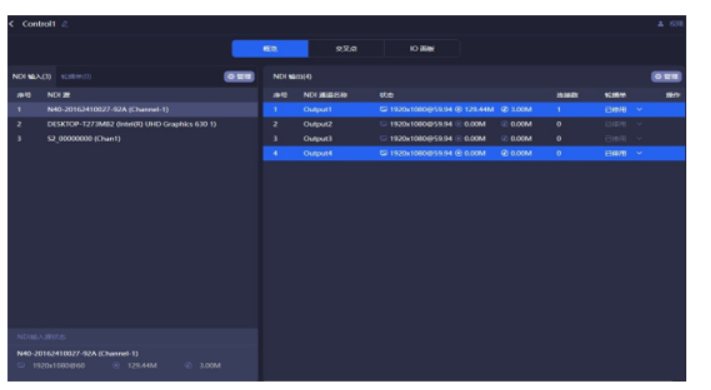Click the resolution icon in Output4 row

pos(384,153)
